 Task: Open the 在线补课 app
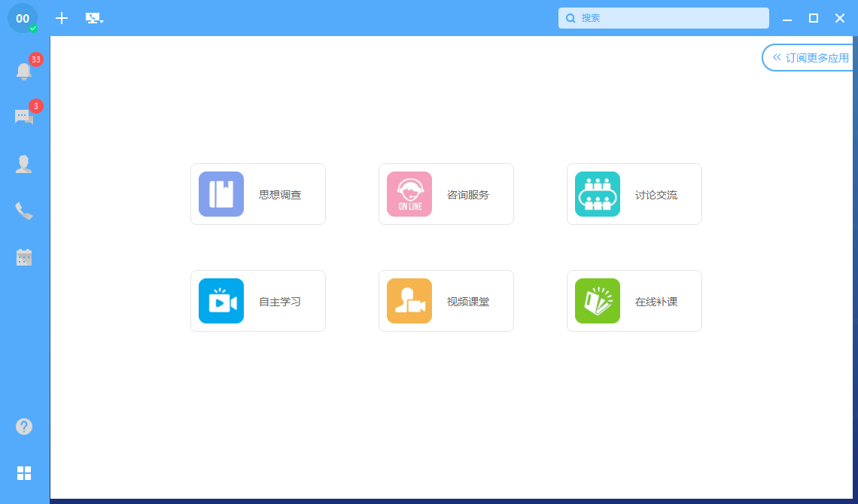[634, 301]
